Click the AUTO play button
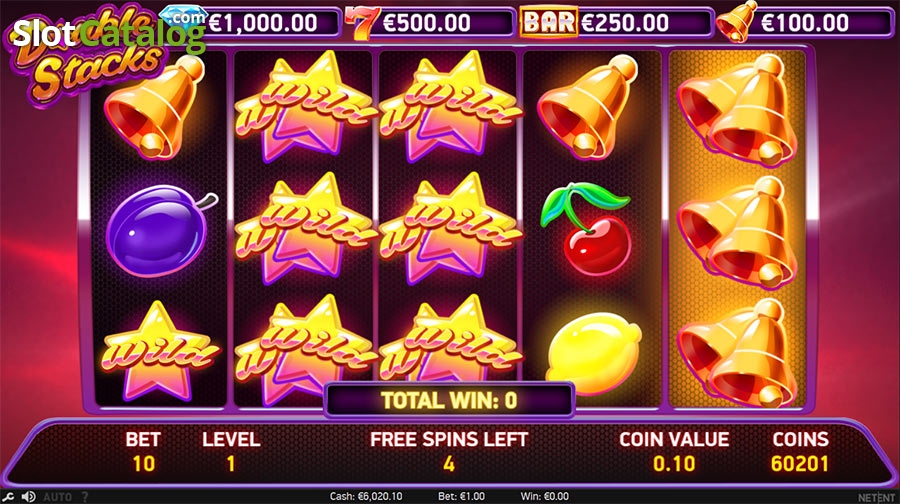The width and height of the screenshot is (900, 504). 57,497
